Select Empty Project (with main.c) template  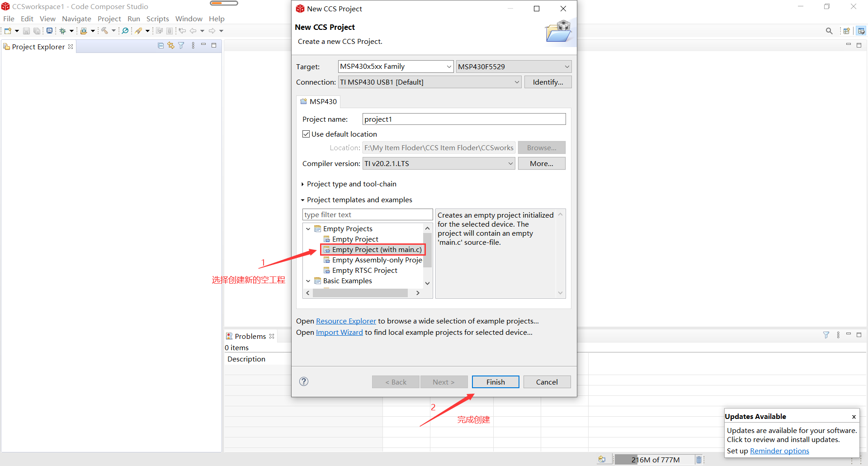coord(373,250)
